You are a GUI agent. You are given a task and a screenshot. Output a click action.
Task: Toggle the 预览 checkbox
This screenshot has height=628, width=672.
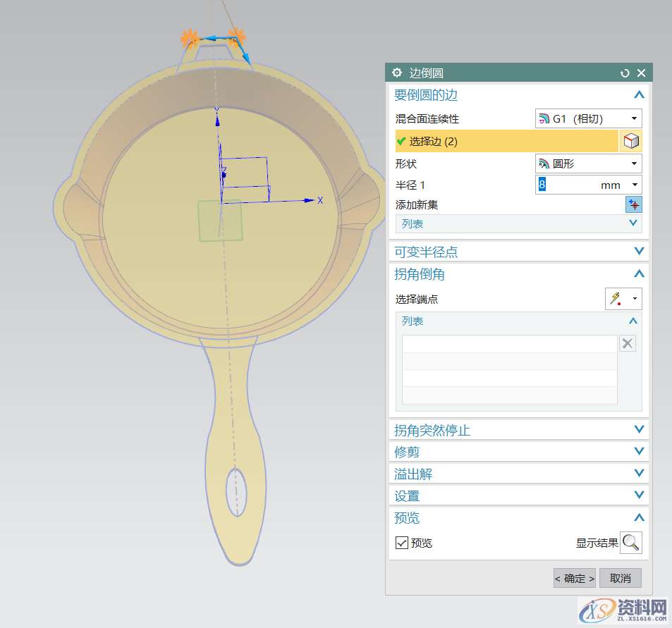[402, 543]
